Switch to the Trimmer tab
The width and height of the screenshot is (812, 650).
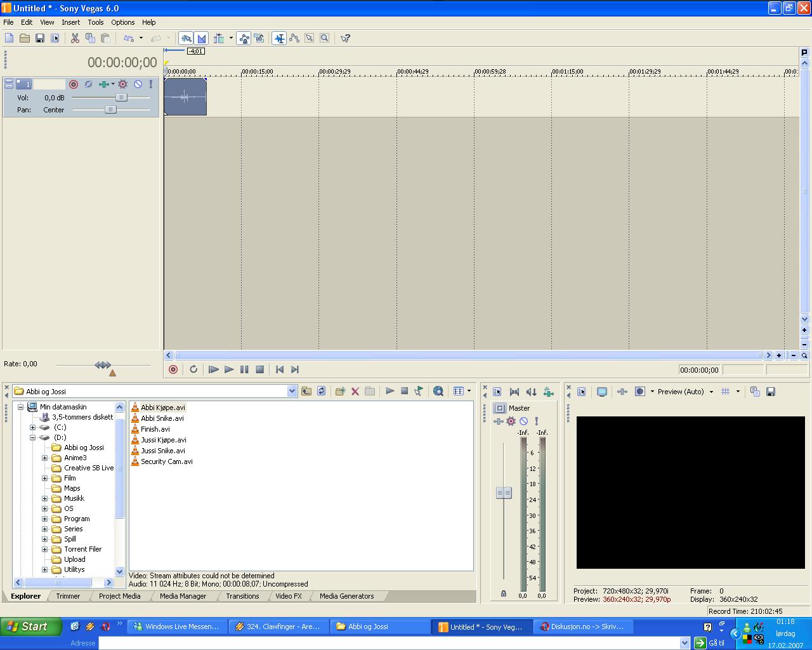tap(68, 596)
